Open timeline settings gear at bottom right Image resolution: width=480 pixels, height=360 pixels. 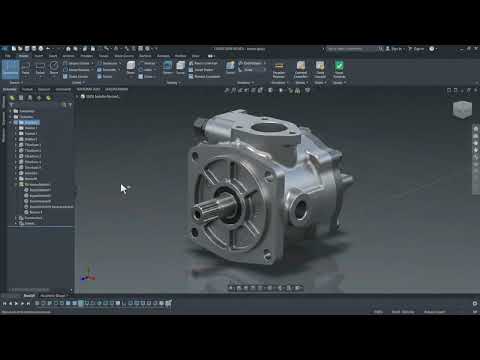point(475,303)
